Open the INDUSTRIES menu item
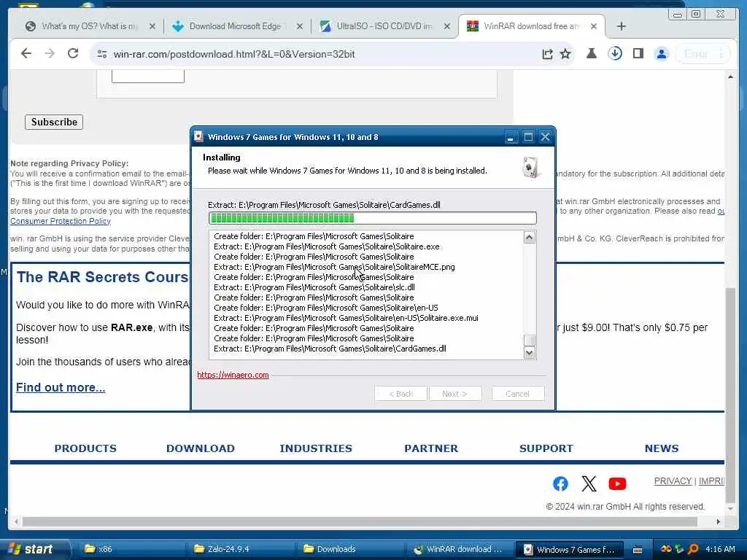 pyautogui.click(x=316, y=448)
